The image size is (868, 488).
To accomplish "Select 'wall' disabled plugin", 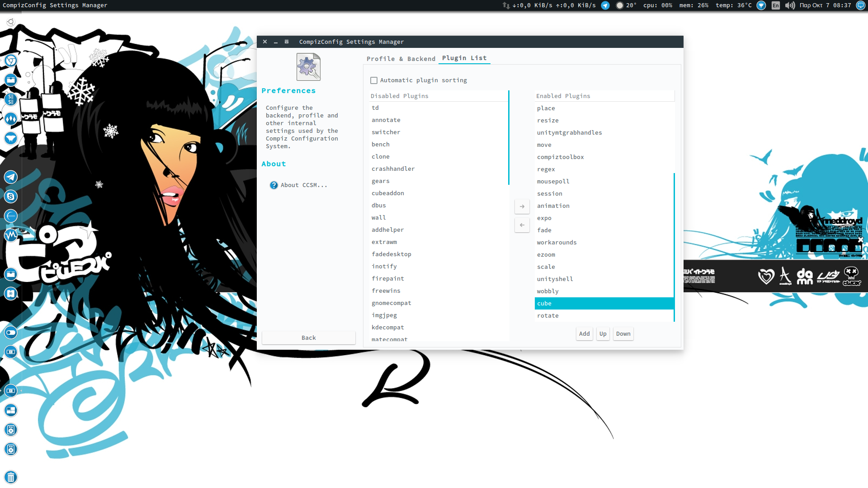I will (x=439, y=218).
